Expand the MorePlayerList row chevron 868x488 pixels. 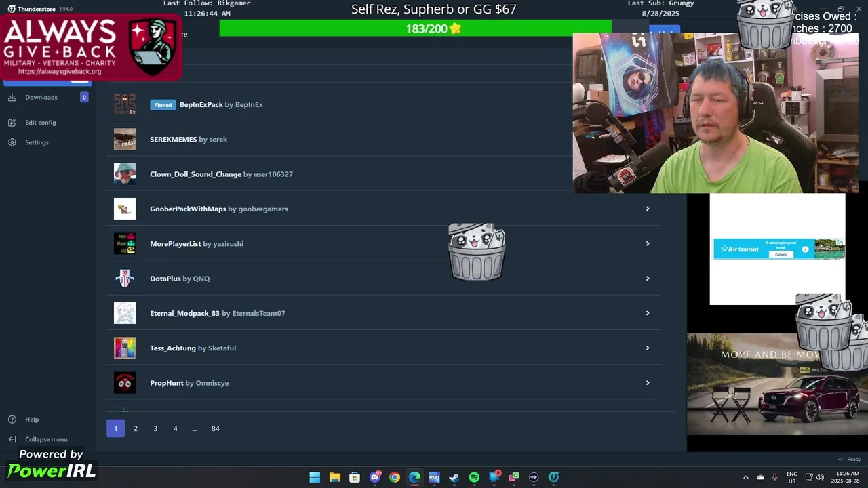[648, 244]
